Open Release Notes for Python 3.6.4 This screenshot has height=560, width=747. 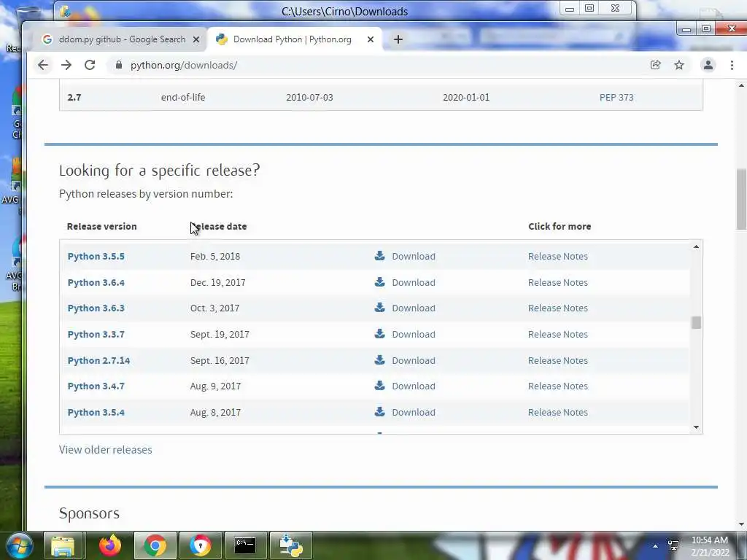(558, 282)
